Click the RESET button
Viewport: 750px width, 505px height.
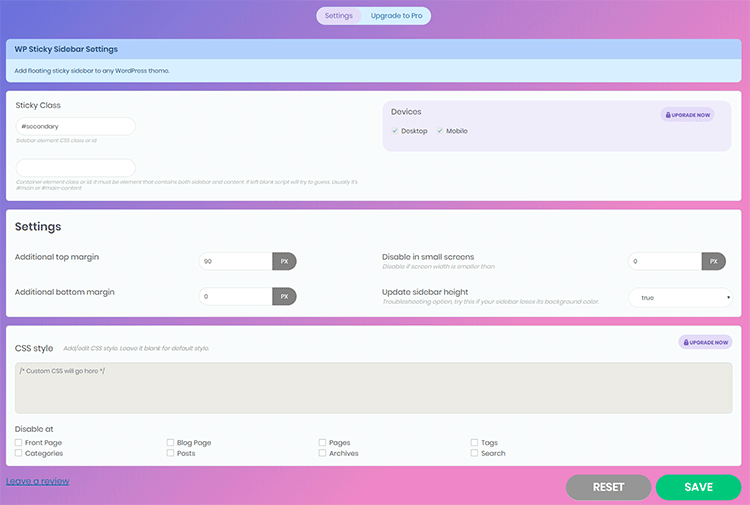pos(608,487)
